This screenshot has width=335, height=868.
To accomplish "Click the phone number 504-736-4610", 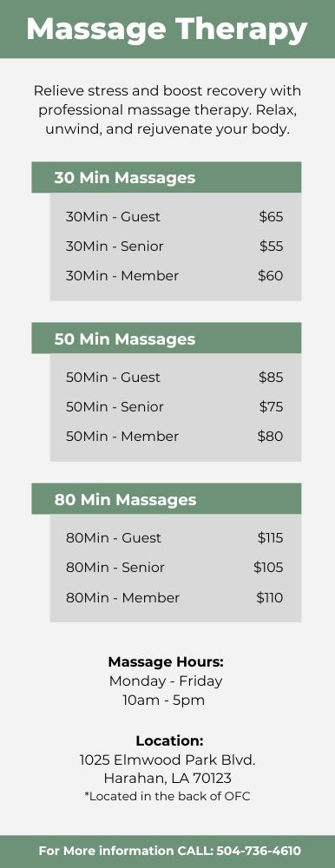I will 259,851.
